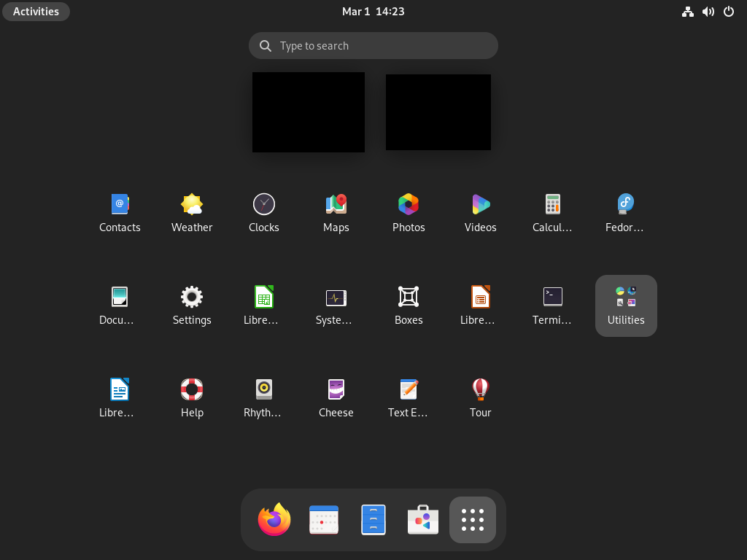This screenshot has width=747, height=560.
Task: Launch the Terminal app
Action: point(553,306)
